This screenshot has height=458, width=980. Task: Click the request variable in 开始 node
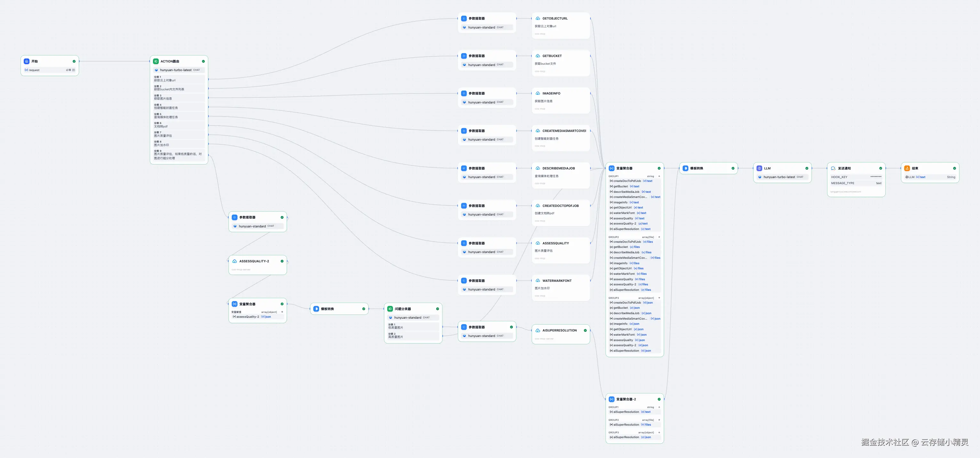(34, 70)
